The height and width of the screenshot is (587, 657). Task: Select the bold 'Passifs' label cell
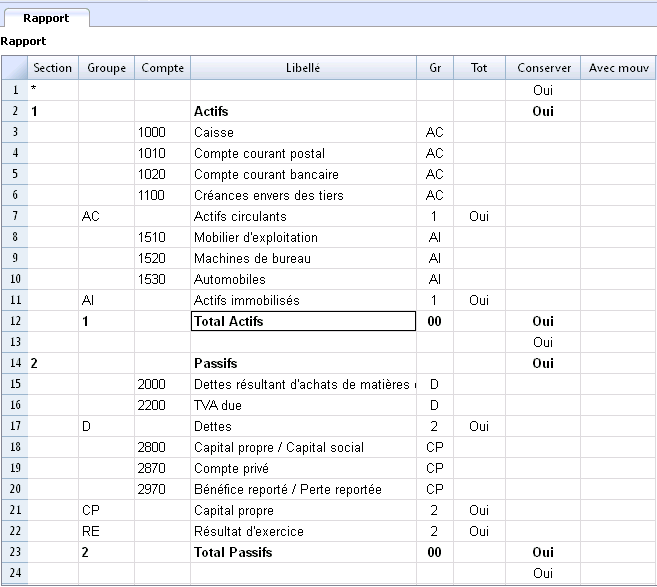click(x=303, y=363)
